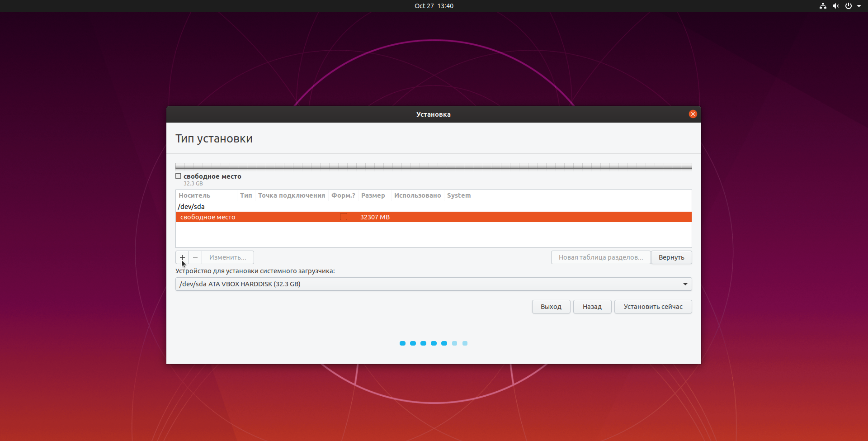Viewport: 868px width, 441px height.
Task: Click the Носитель column header
Action: tap(206, 195)
